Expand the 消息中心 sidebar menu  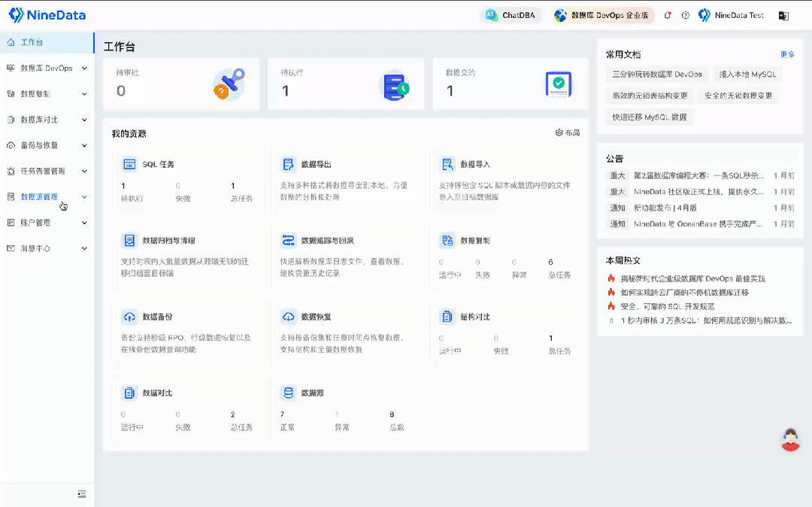click(x=47, y=248)
